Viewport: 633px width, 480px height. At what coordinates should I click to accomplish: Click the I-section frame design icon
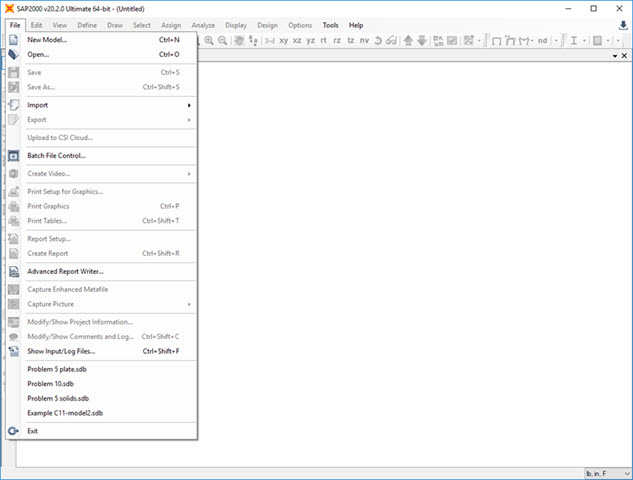coord(574,40)
